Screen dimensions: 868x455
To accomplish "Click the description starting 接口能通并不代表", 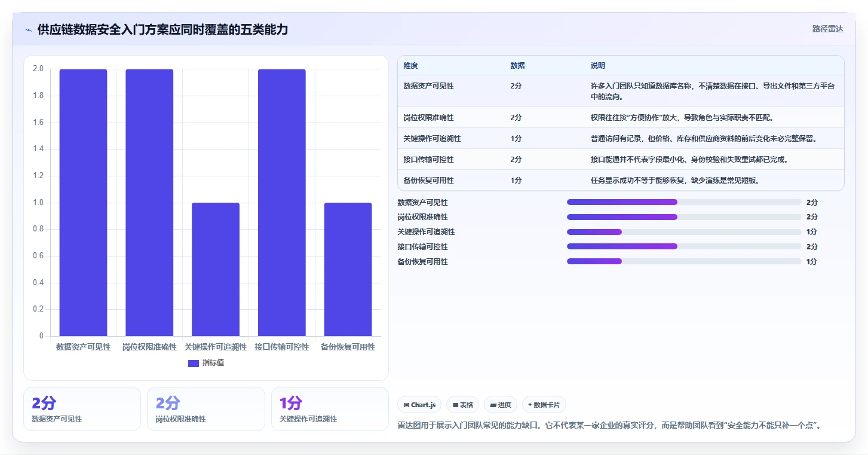I will click(689, 160).
